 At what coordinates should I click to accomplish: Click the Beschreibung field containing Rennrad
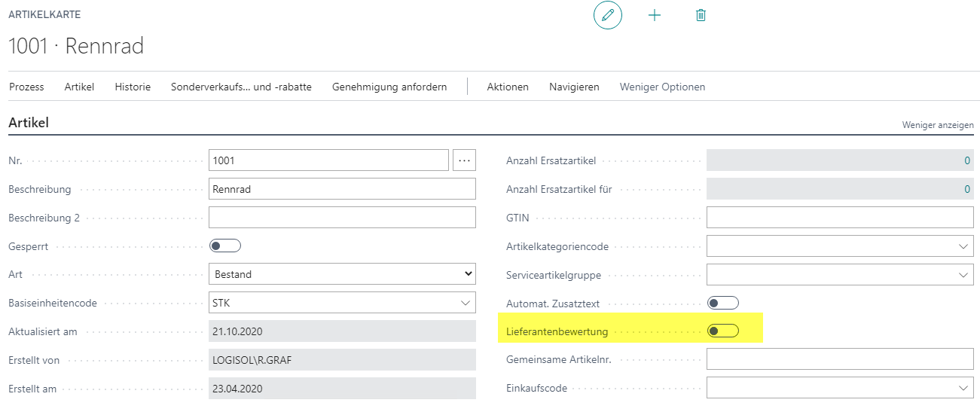tap(342, 189)
